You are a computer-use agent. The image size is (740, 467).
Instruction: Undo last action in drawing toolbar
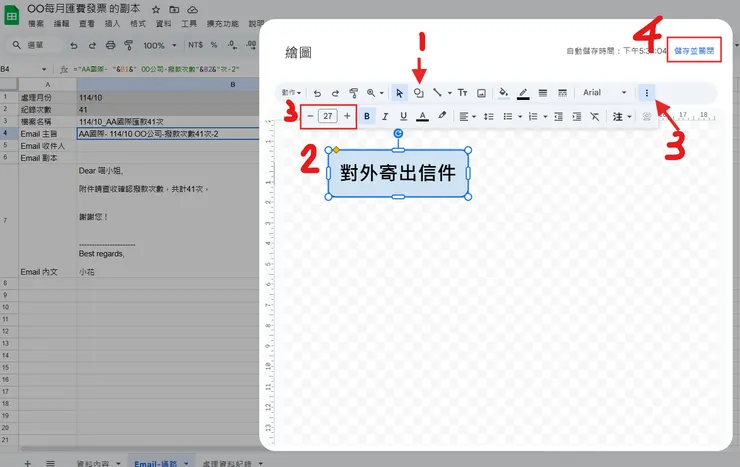point(317,93)
